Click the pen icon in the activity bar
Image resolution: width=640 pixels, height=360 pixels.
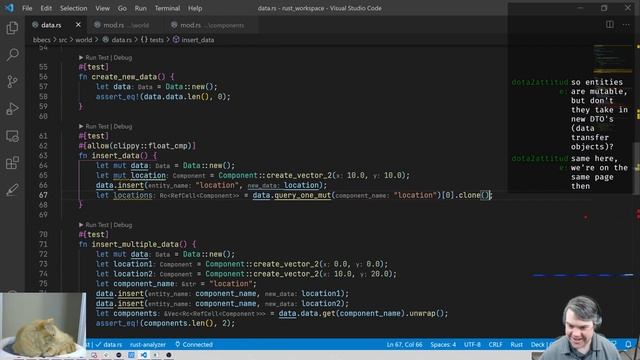12,190
